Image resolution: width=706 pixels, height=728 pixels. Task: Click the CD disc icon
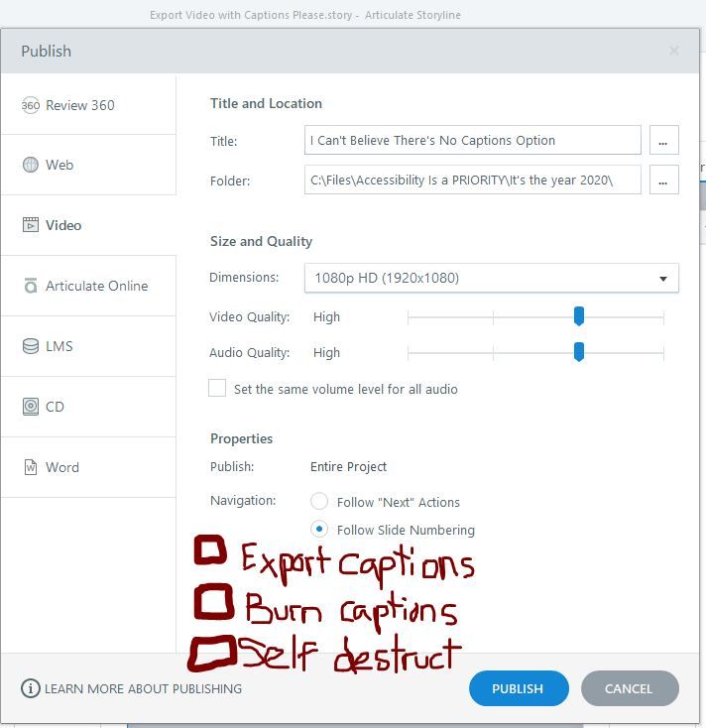pos(31,407)
